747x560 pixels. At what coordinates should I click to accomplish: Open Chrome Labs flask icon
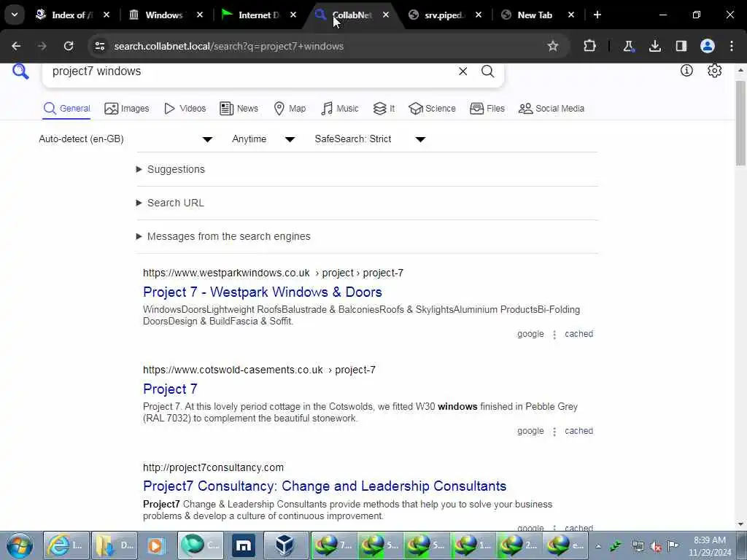[x=628, y=46]
